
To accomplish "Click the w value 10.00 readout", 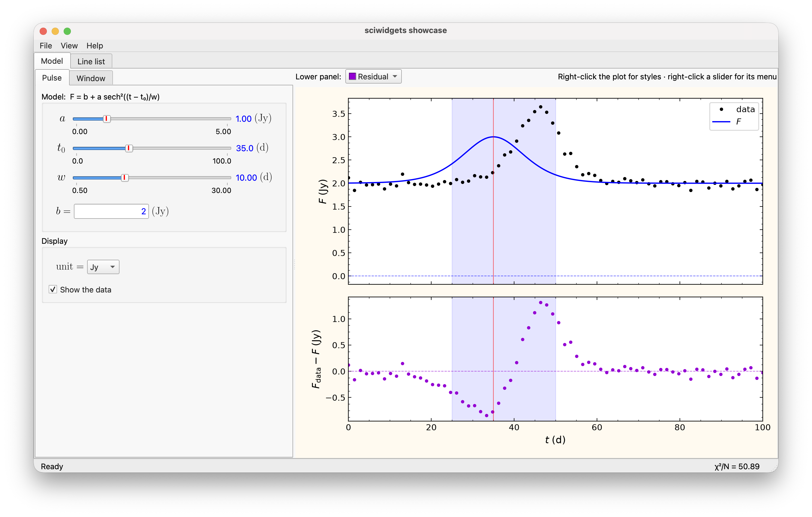I will [x=246, y=178].
